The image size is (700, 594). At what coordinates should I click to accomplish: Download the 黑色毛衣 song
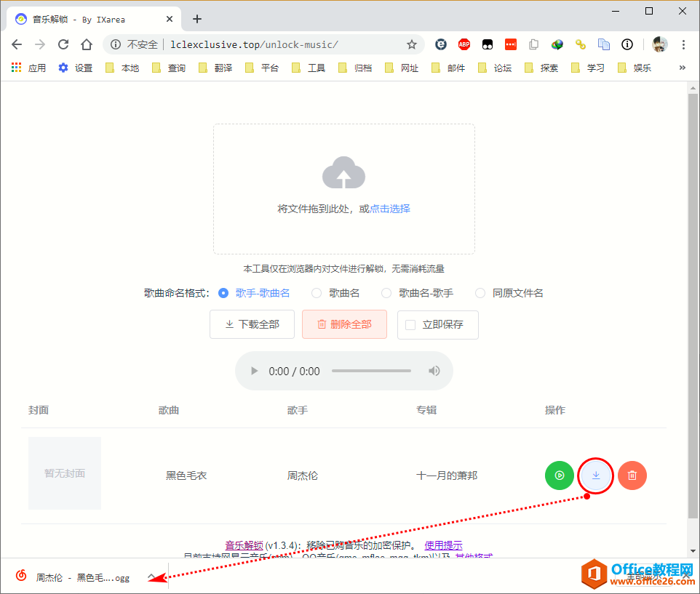click(x=596, y=475)
